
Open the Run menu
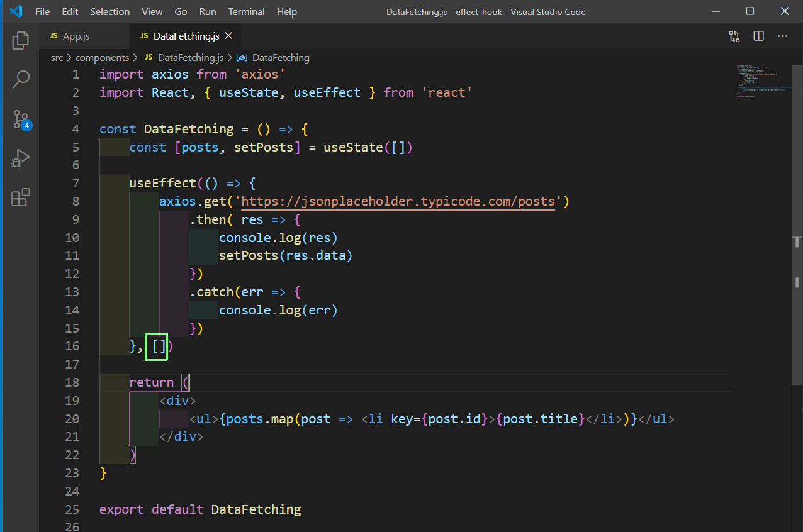(x=208, y=11)
